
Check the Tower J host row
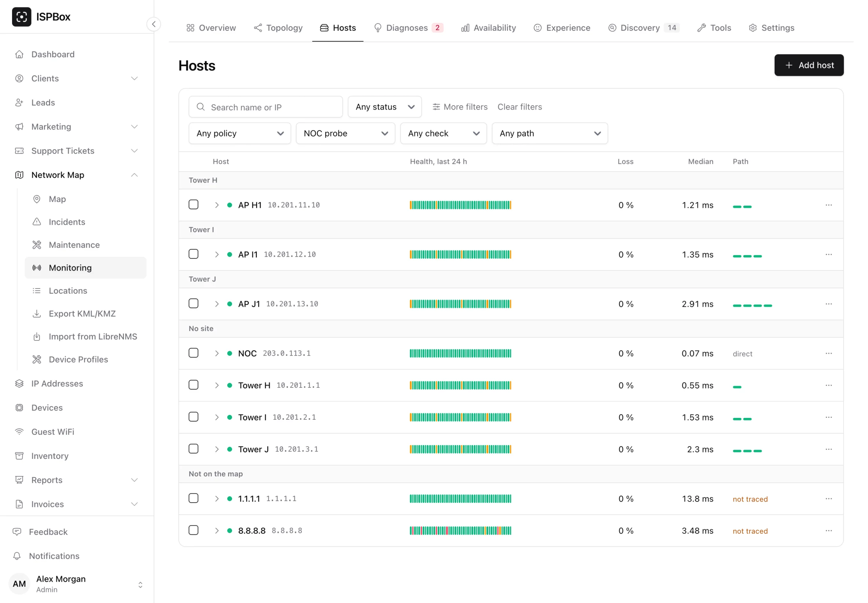[x=194, y=449]
